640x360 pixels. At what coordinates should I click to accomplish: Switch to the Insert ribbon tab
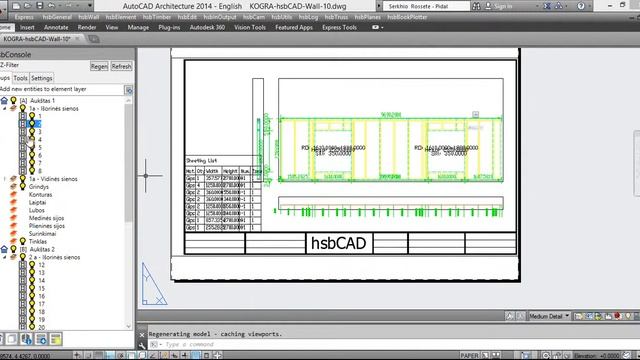click(27, 27)
